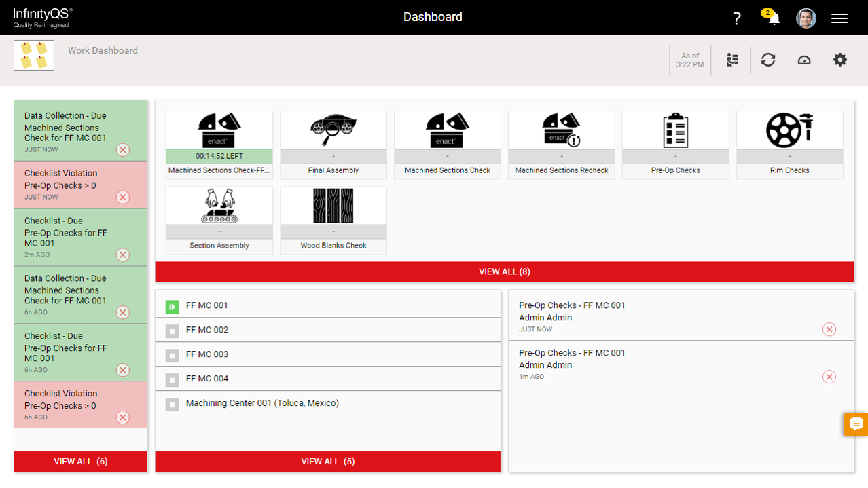
Task: Click the sticky notes dashboard thumbnail
Action: click(x=34, y=55)
